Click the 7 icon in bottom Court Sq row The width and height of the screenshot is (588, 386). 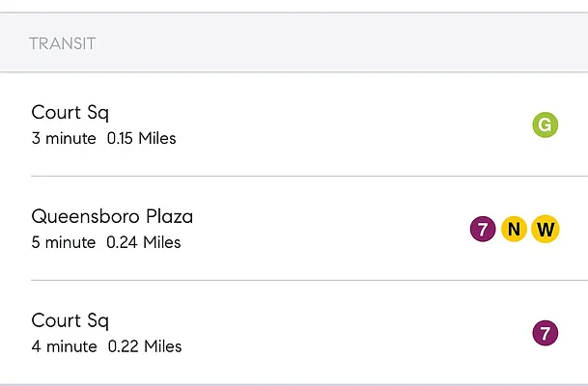(x=546, y=334)
